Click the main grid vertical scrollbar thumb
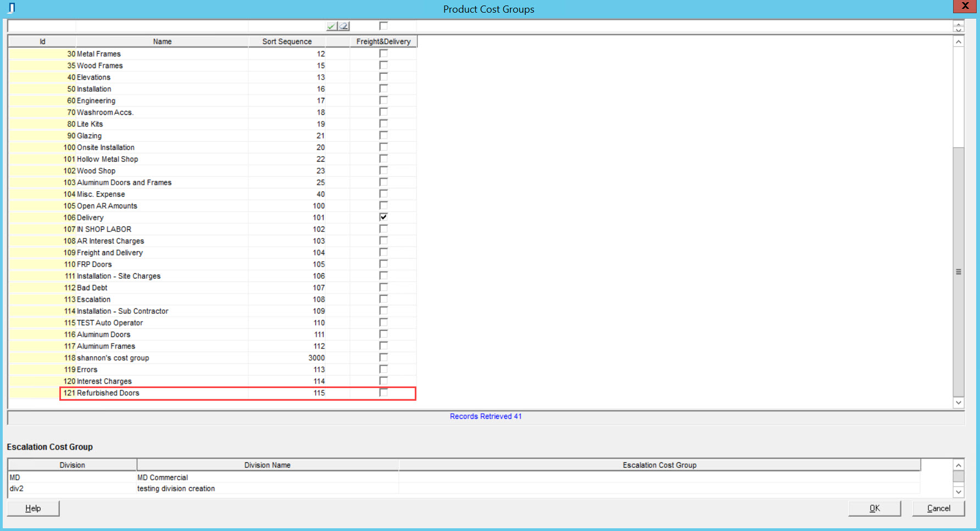The width and height of the screenshot is (980, 531). [x=959, y=272]
